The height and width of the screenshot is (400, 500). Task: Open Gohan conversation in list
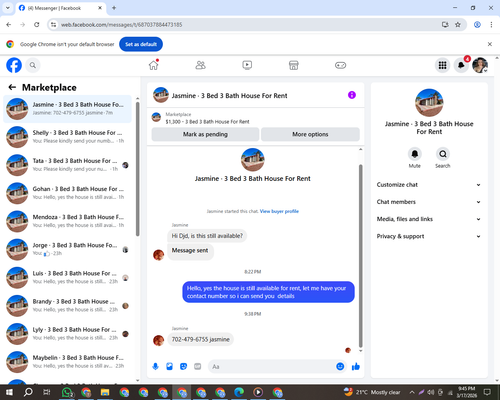(x=67, y=193)
